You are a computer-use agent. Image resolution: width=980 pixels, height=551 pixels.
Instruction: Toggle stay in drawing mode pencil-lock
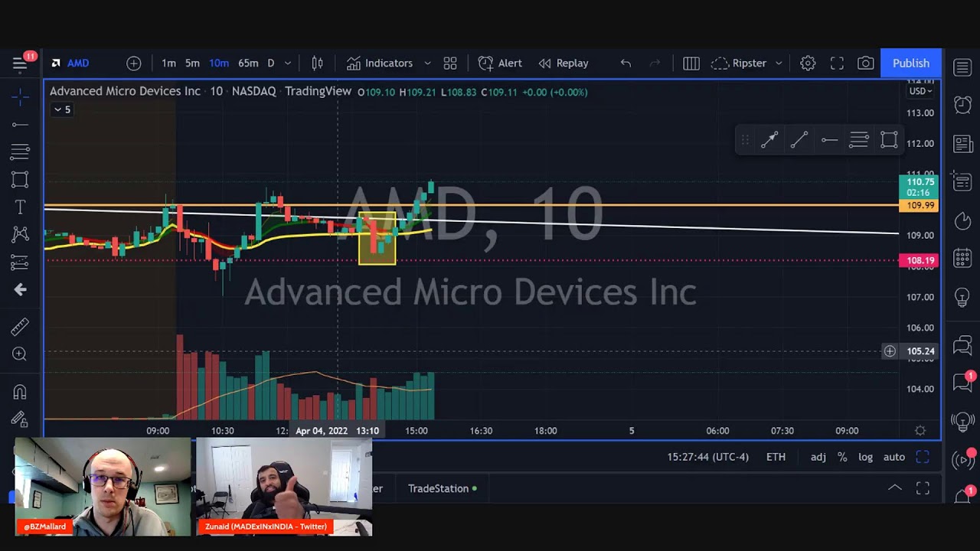(20, 419)
